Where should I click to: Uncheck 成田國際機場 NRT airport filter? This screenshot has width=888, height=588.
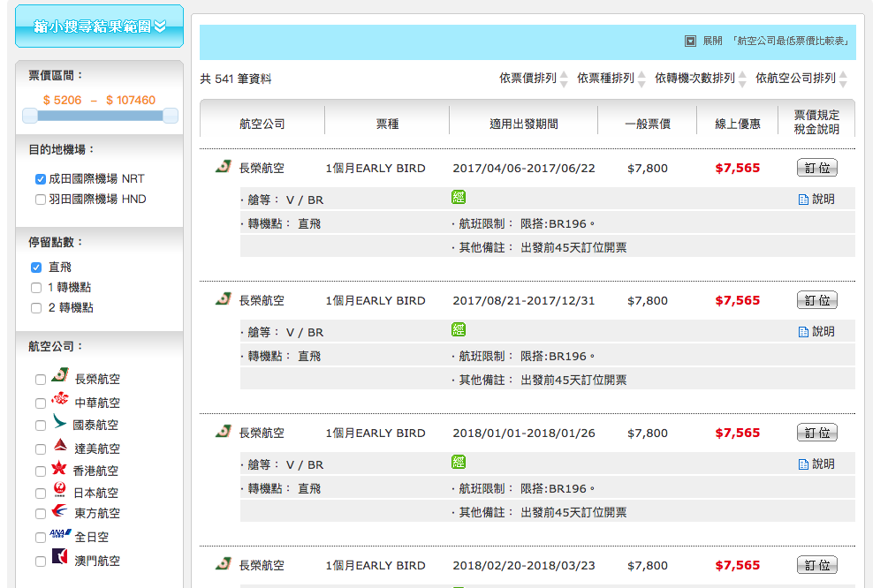(41, 179)
